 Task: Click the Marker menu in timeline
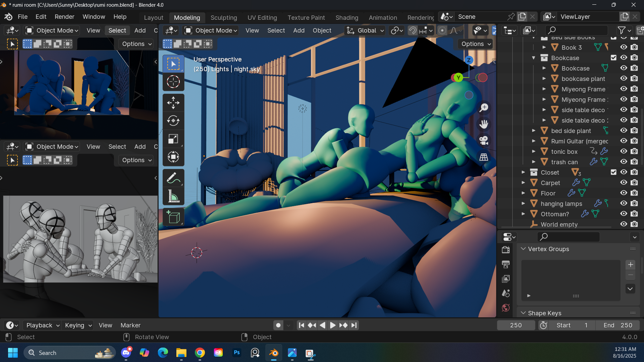coord(130,325)
